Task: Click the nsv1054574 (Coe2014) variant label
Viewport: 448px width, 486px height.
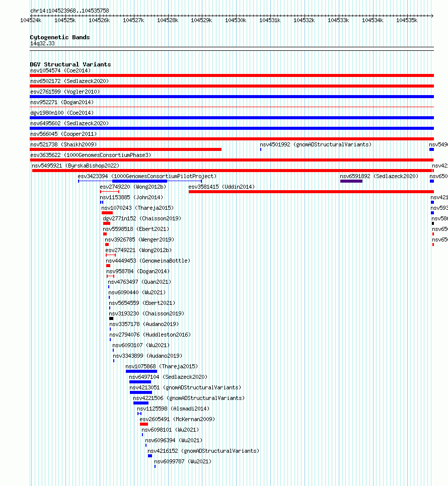Action: [x=60, y=70]
